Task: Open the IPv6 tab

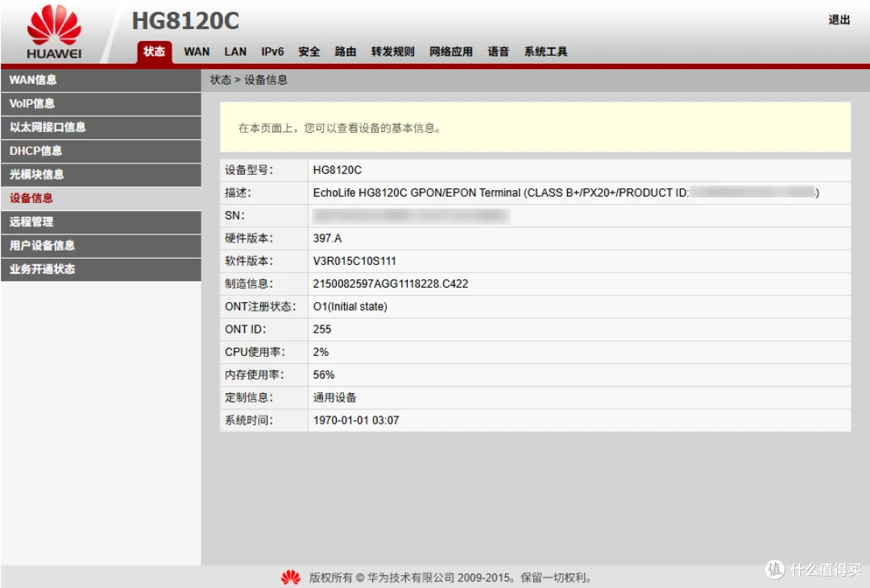Action: click(272, 52)
